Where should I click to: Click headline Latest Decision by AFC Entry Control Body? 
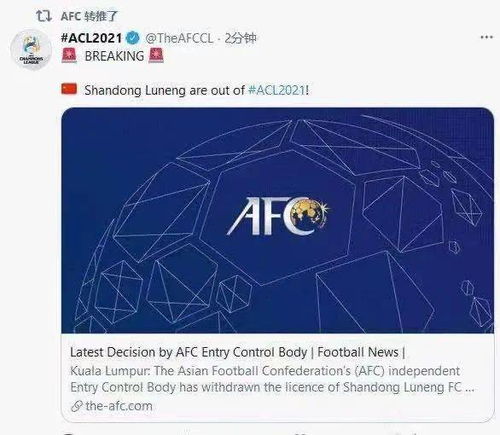(189, 352)
